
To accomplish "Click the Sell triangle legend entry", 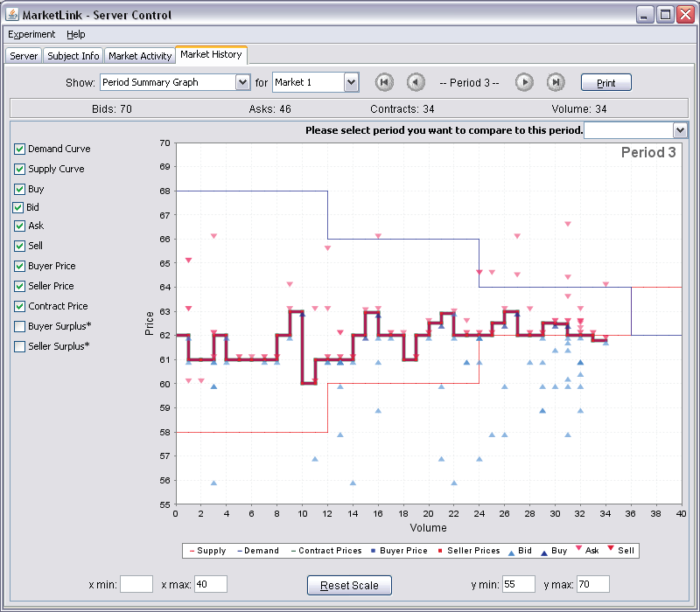I will (620, 551).
